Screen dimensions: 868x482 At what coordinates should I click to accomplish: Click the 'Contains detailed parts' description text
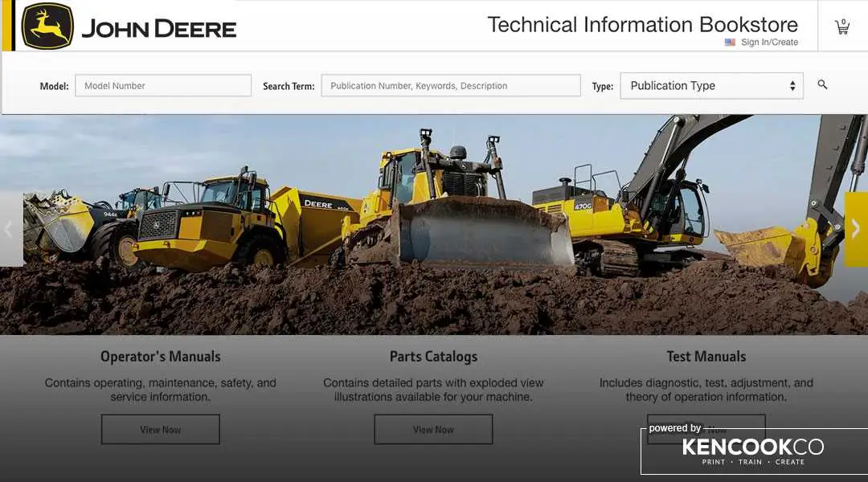433,390
